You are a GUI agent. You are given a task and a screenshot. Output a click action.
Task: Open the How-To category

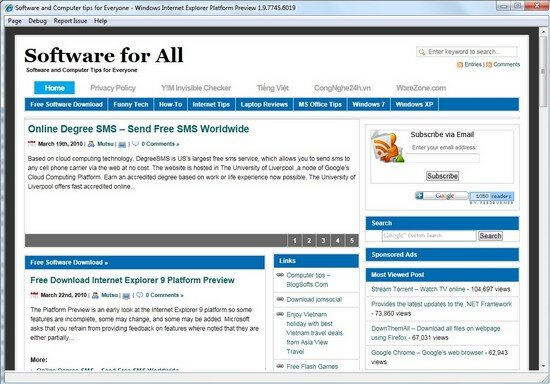170,105
